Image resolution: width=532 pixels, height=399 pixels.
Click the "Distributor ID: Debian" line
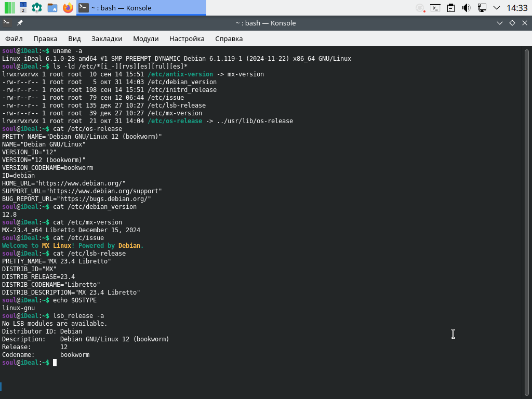coord(42,332)
